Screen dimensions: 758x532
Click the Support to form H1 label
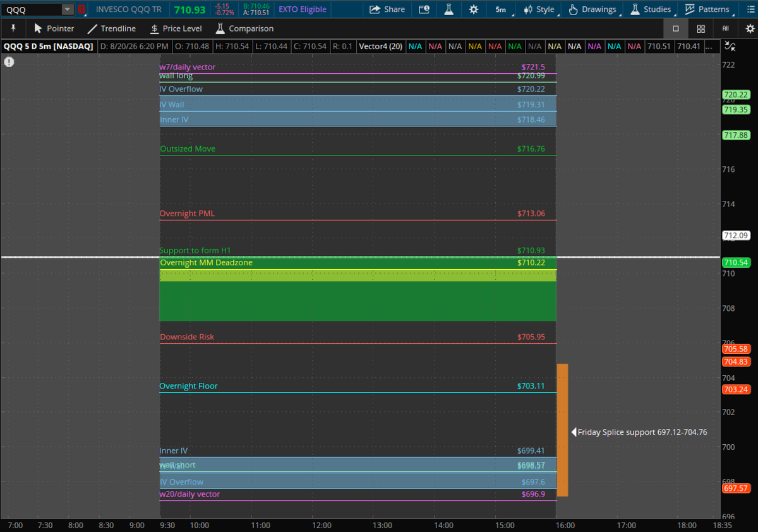click(x=195, y=251)
